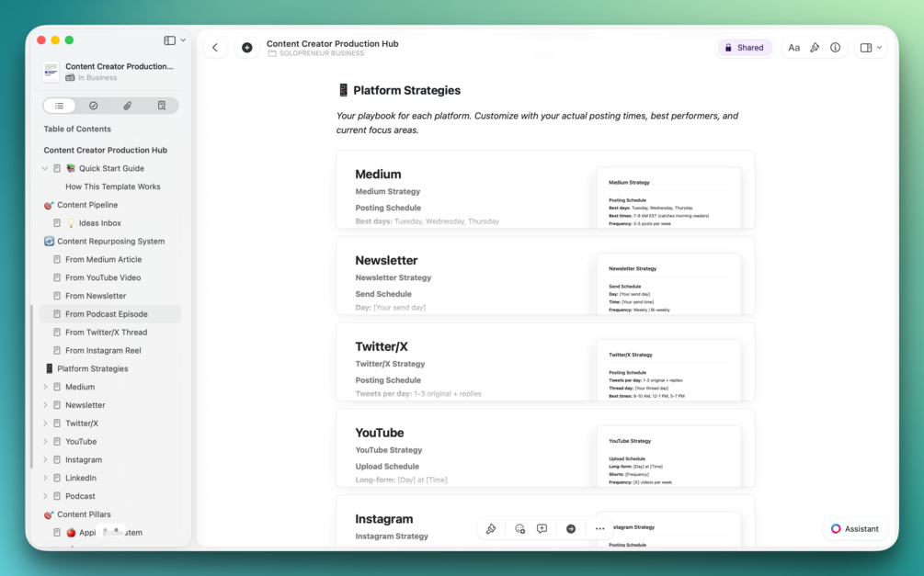
Task: Jump to Platform Strategies in sidebar
Action: pyautogui.click(x=93, y=369)
